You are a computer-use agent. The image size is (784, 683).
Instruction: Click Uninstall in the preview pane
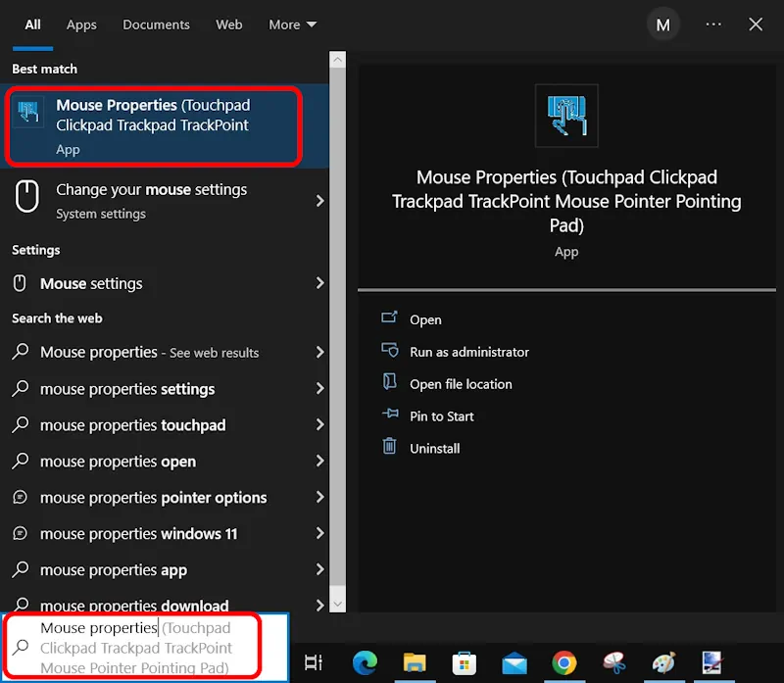[x=434, y=449]
